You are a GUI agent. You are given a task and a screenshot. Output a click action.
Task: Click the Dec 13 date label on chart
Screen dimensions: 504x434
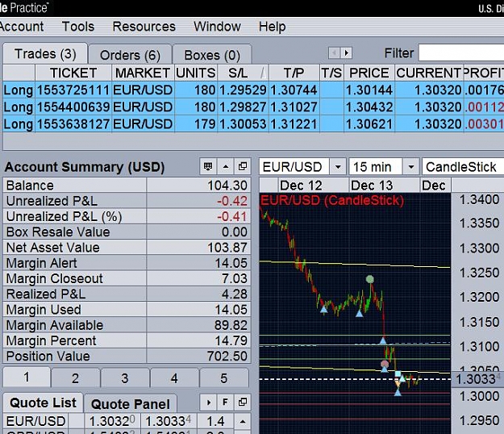tap(372, 186)
